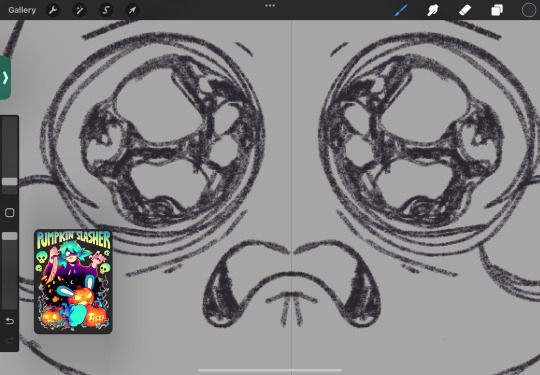Select the Brush paint tool

[x=401, y=10]
